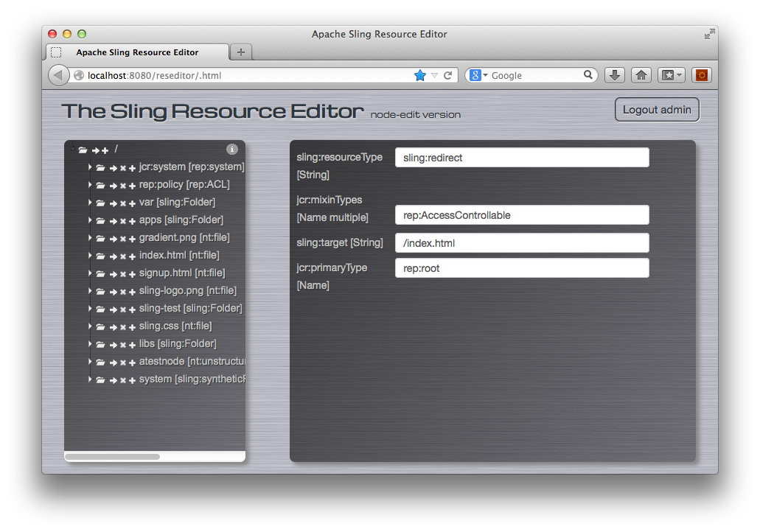
Task: Open the search engine dropdown next to Google
Action: 478,75
